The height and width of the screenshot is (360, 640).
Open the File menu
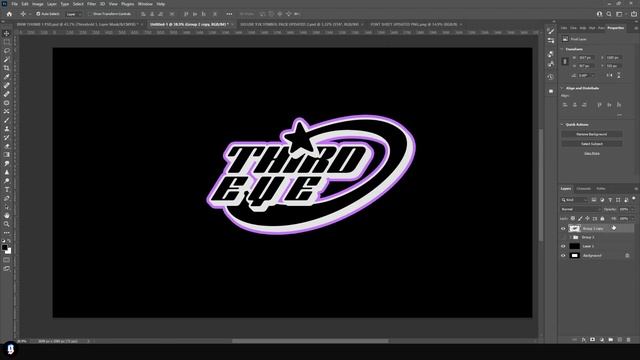14,4
